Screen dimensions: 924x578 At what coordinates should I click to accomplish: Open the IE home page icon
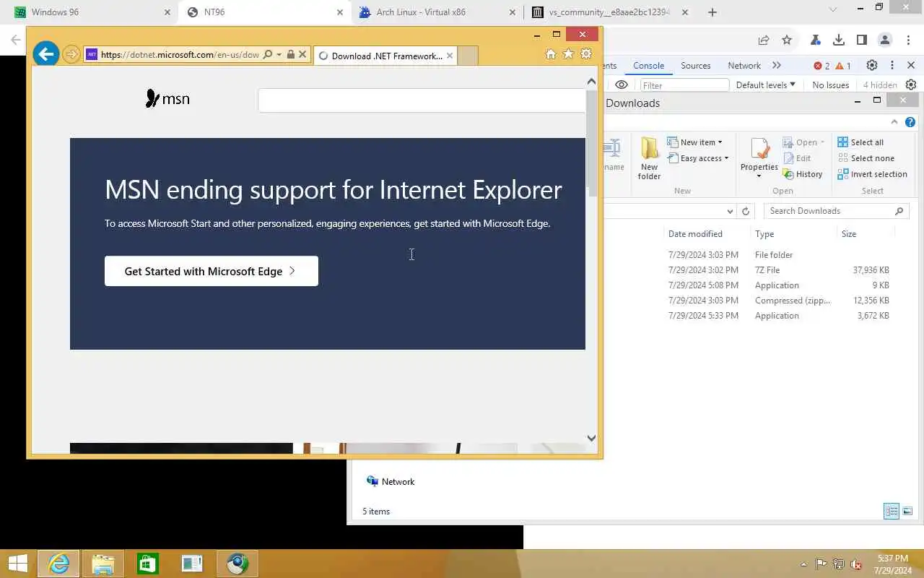tap(551, 54)
